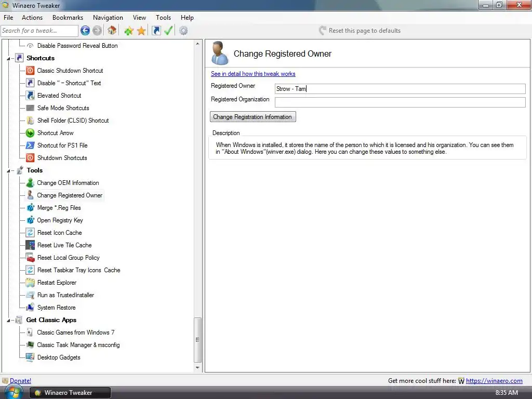This screenshot has height=399, width=532.
Task: Click the Reset Local Group Policy icon
Action: point(30,258)
